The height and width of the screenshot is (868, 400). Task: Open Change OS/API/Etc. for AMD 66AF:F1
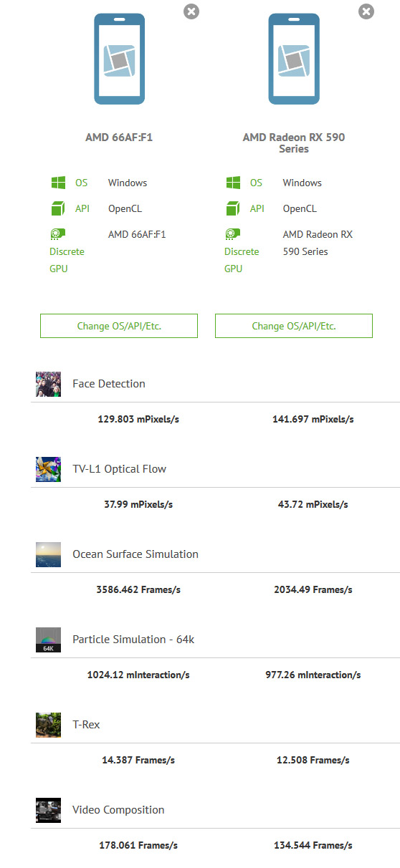(x=119, y=326)
